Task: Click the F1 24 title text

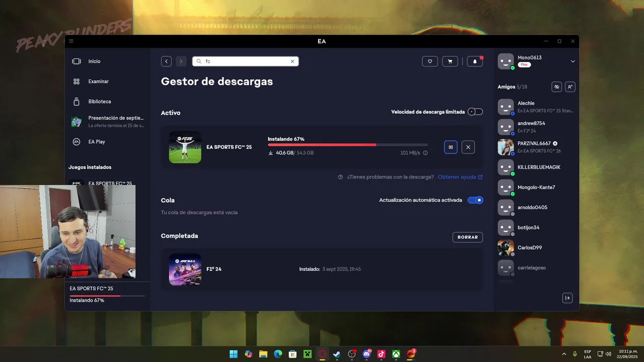Action: 214,269
